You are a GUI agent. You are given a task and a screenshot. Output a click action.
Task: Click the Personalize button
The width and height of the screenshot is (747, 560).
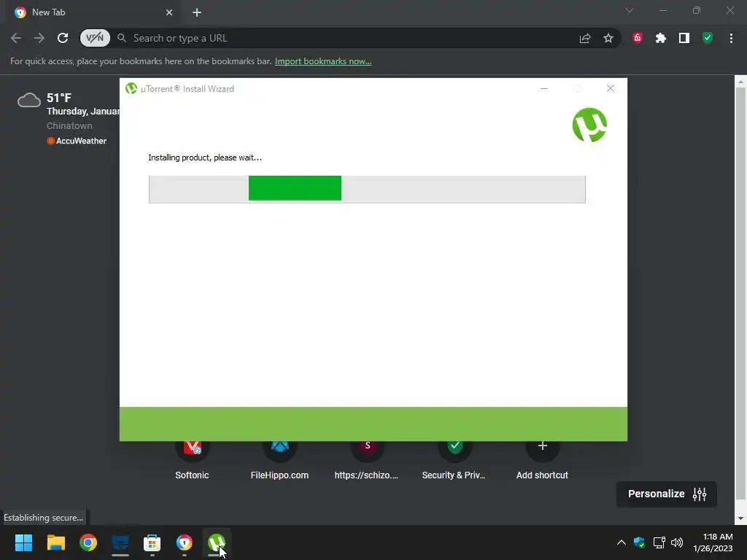[x=667, y=494]
